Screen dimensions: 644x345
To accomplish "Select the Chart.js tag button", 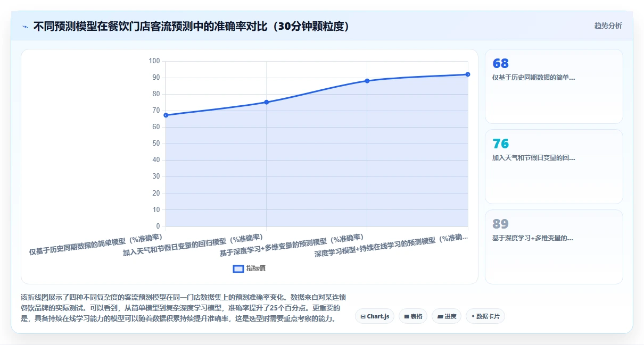I will tap(375, 316).
